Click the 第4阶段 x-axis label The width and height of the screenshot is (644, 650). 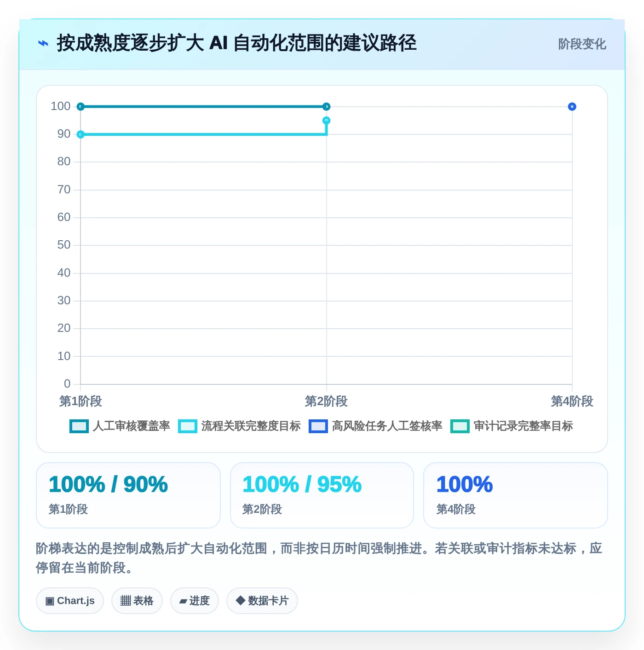pos(572,401)
